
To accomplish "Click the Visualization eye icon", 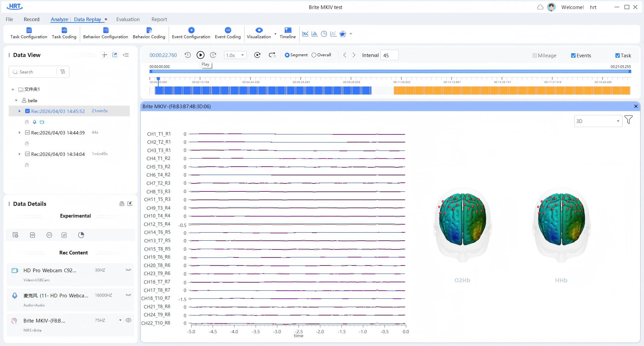I will coord(259,30).
